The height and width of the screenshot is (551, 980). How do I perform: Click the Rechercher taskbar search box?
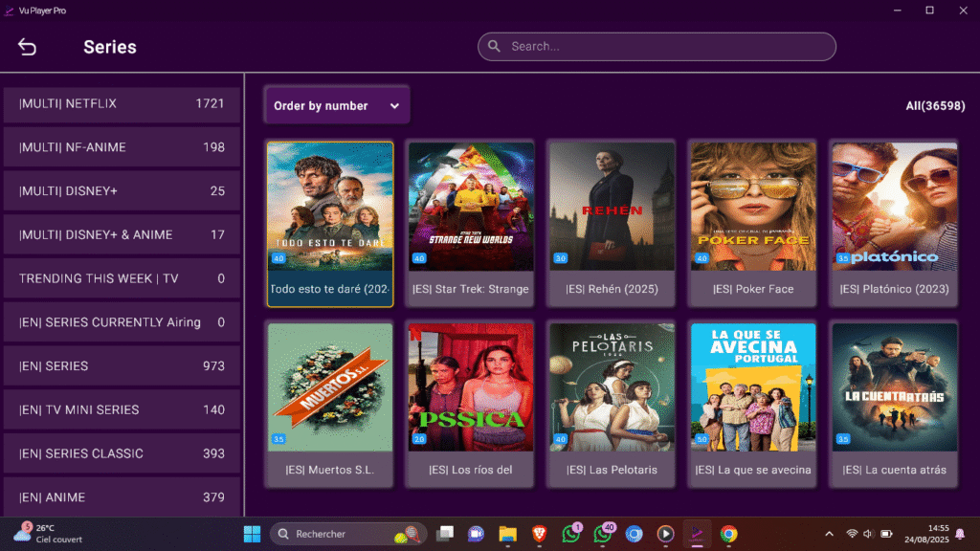tap(348, 534)
